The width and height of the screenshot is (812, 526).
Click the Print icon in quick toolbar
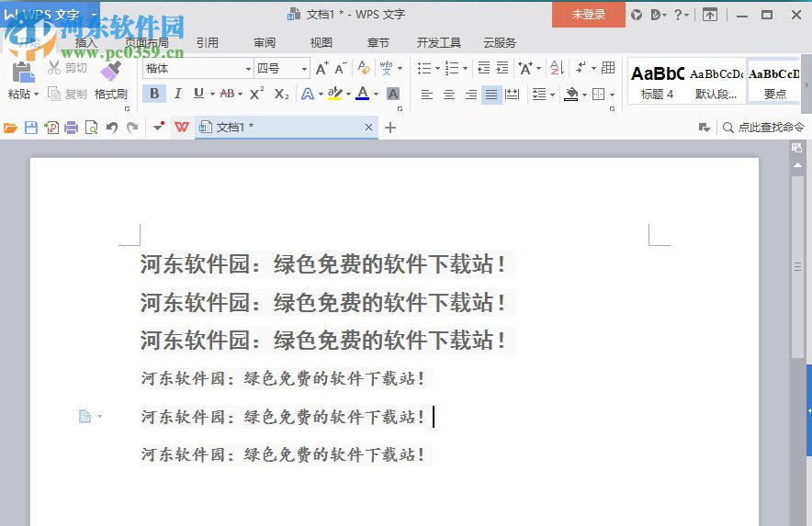(72, 128)
